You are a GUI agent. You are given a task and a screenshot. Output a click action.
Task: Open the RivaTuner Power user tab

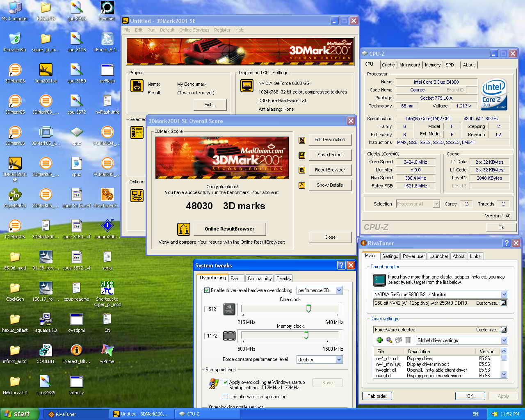(413, 256)
